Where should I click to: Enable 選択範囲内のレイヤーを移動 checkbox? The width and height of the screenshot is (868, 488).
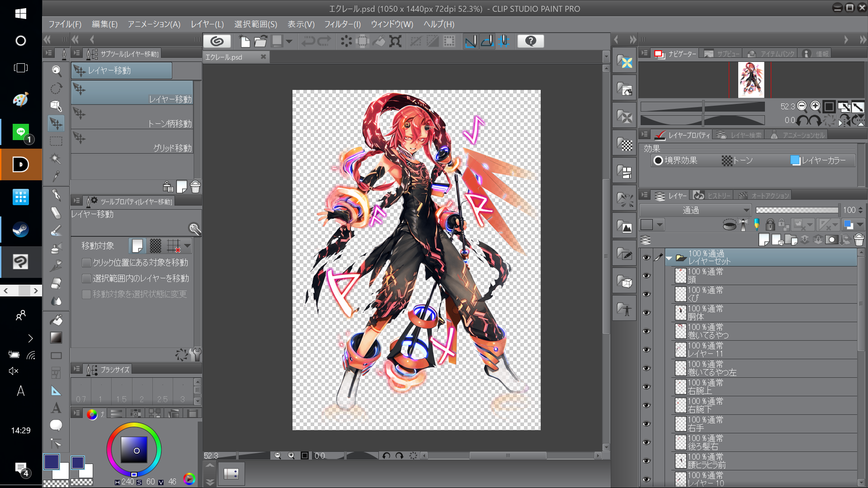pyautogui.click(x=86, y=278)
